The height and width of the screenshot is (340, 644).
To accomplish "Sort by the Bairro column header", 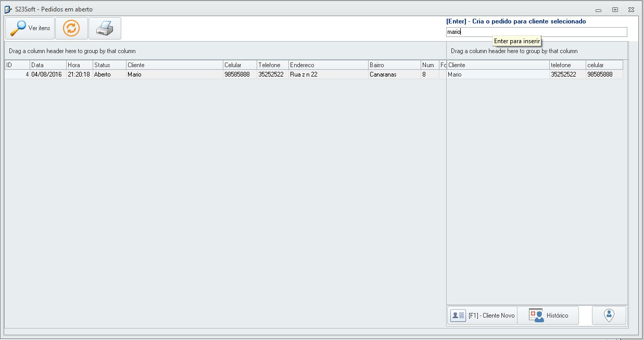I will [394, 65].
